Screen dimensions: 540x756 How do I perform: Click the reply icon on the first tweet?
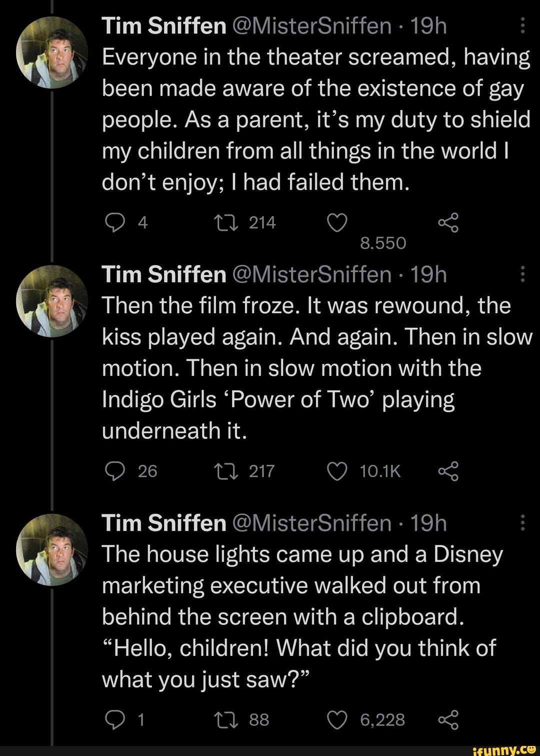(x=115, y=223)
